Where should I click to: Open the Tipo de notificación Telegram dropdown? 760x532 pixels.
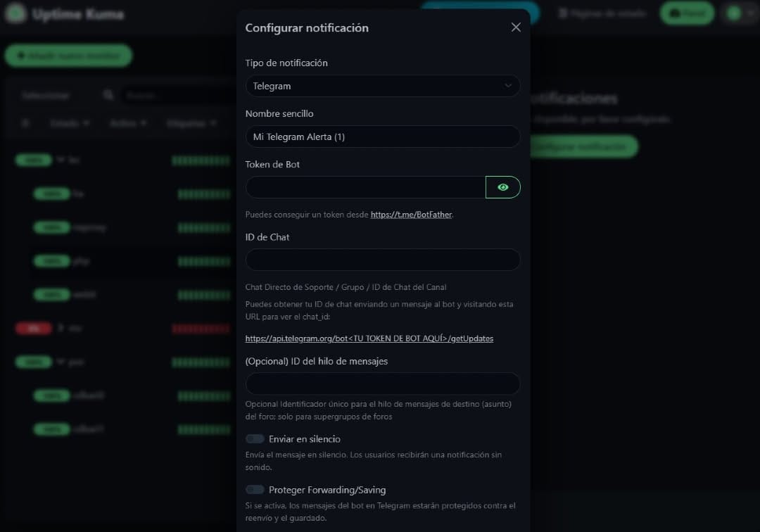coord(382,87)
